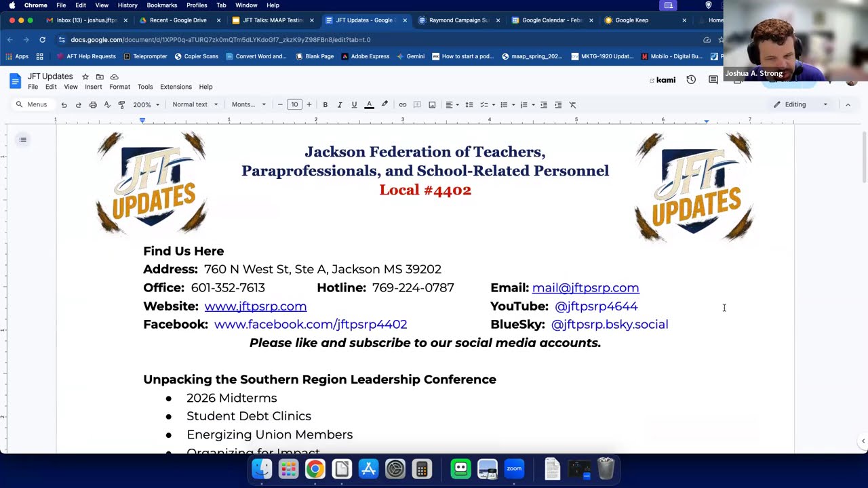This screenshot has height=488, width=868.
Task: Hide the menus with the collapse arrow
Action: (848, 104)
